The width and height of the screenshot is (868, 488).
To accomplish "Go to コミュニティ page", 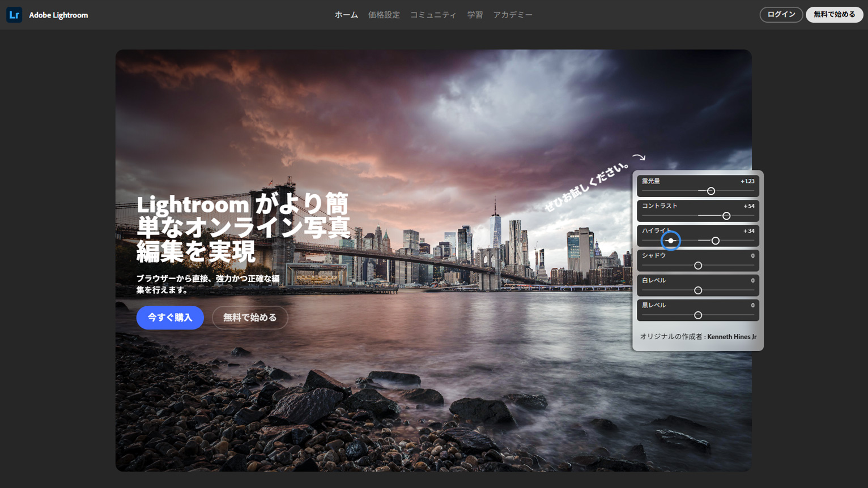I will point(433,15).
